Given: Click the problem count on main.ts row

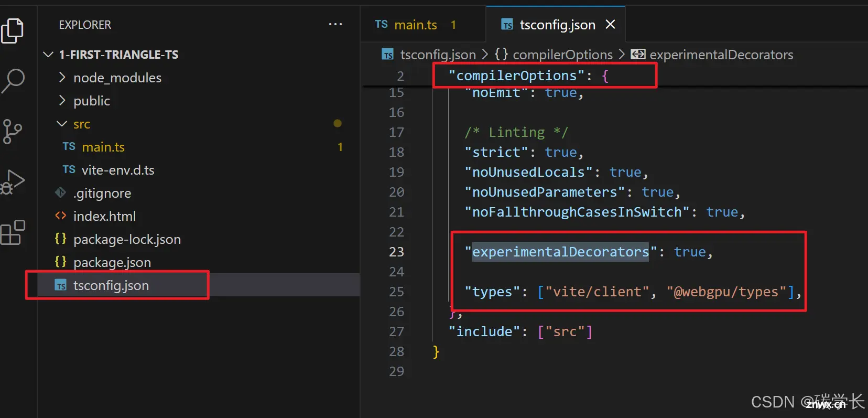Looking at the screenshot, I should (340, 147).
